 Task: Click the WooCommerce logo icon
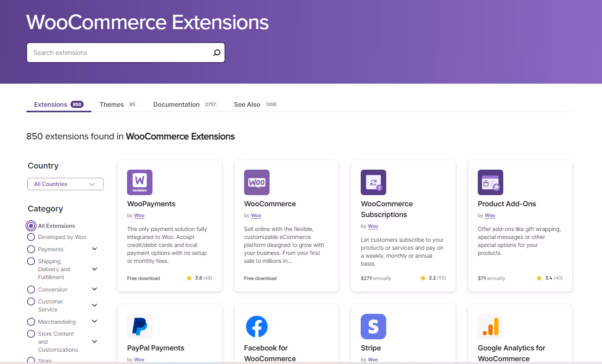(257, 182)
